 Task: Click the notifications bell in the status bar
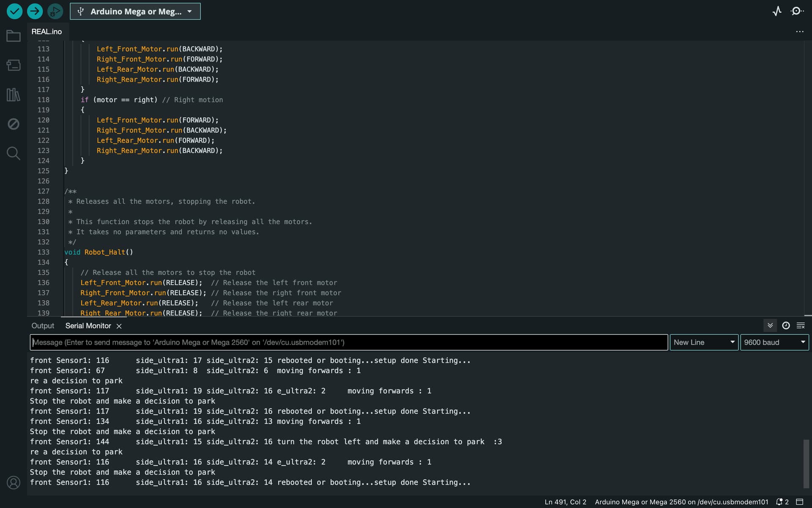click(779, 502)
